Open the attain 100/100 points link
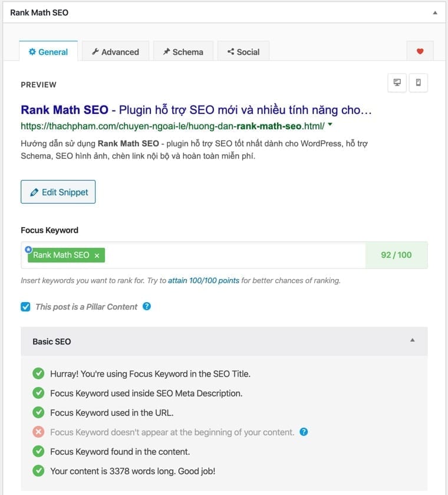This screenshot has width=448, height=495. click(203, 281)
